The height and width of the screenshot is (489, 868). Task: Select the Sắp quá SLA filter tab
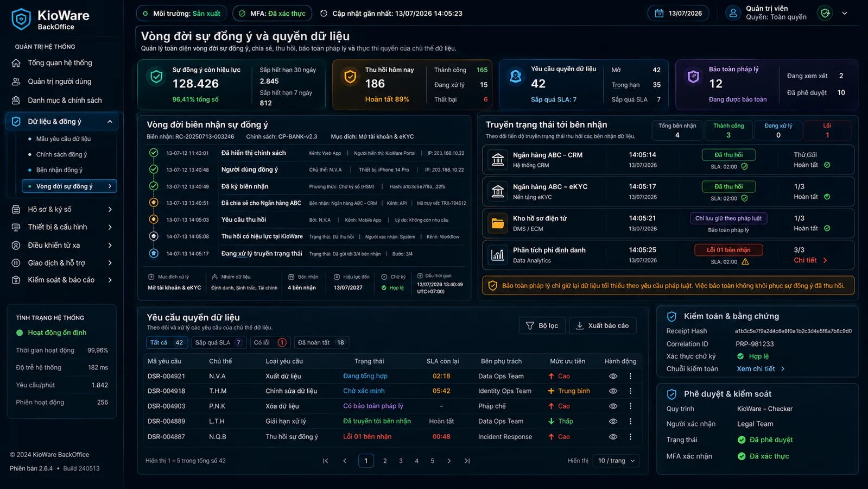coord(218,342)
